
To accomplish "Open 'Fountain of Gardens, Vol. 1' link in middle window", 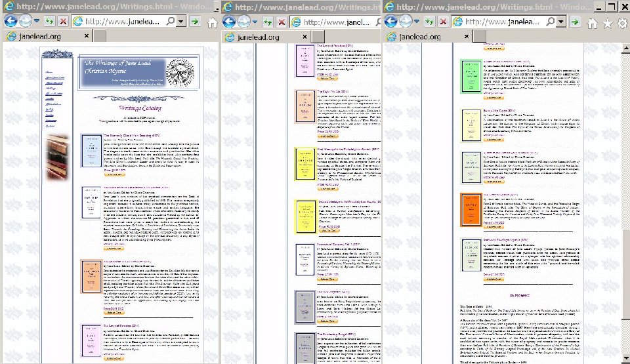I will 338,244.
